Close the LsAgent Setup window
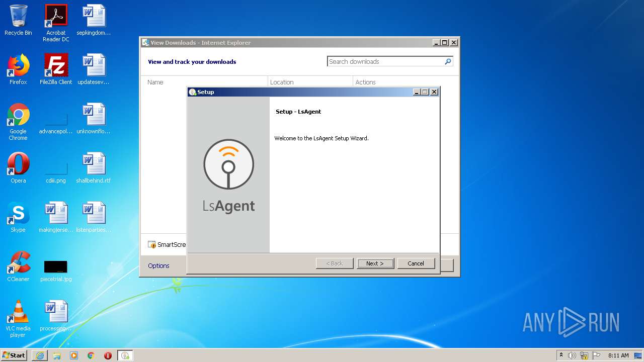This screenshot has width=644, height=362. tap(434, 92)
